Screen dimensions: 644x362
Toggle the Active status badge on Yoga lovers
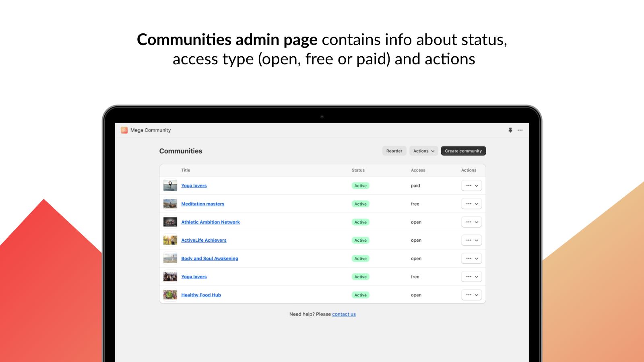point(360,185)
